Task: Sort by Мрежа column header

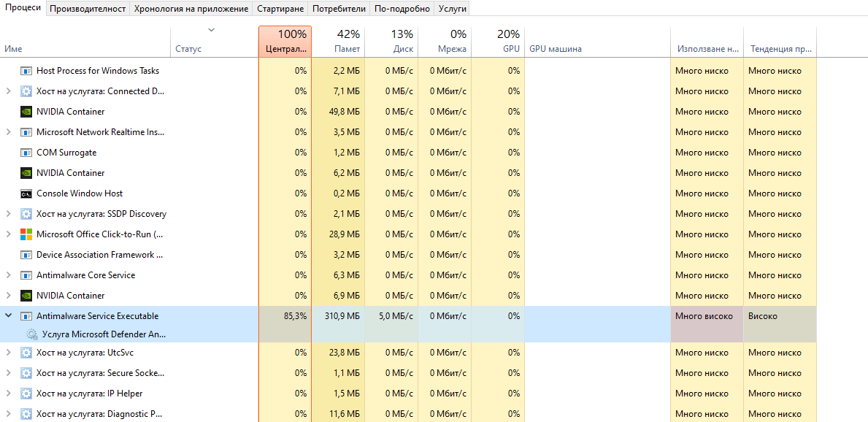Action: [x=445, y=41]
